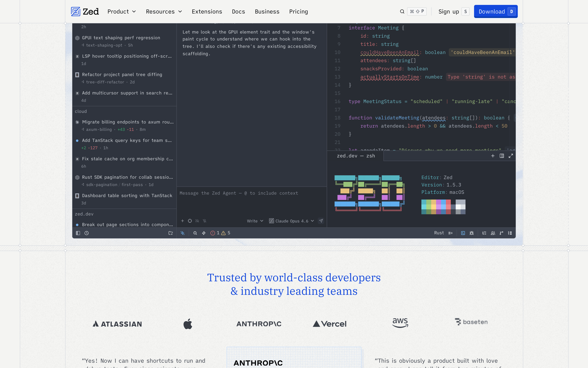Click the crosshair icon in agent message toolbar
The height and width of the screenshot is (368, 588).
click(190, 221)
